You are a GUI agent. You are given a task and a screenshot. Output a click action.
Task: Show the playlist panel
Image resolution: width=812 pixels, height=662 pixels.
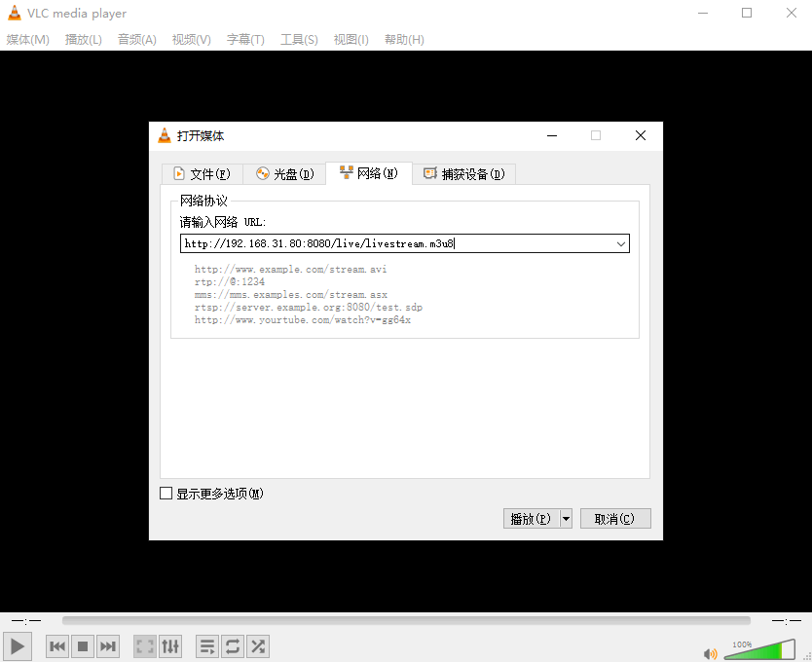pyautogui.click(x=207, y=646)
